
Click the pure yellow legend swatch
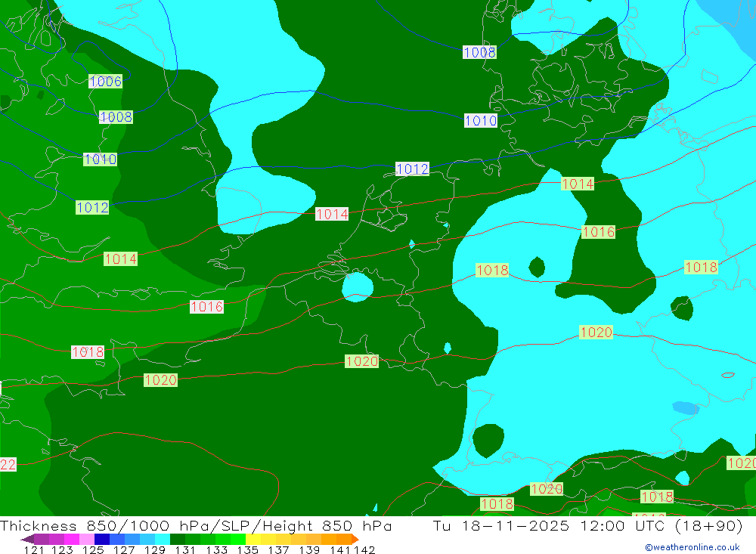253,539
